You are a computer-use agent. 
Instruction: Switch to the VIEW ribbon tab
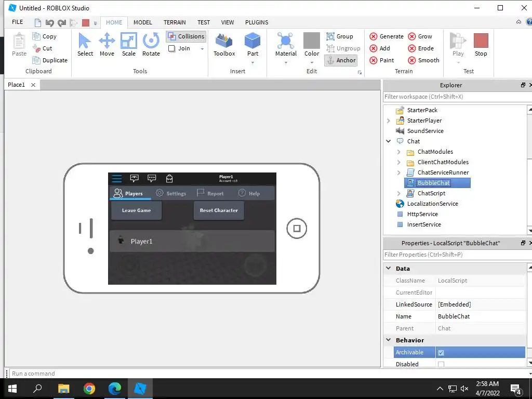[228, 22]
